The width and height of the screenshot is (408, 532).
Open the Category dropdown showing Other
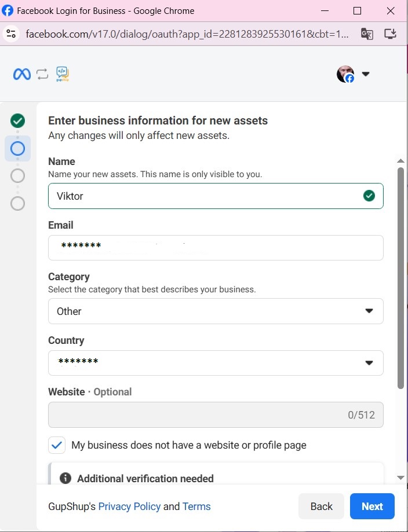tap(216, 311)
